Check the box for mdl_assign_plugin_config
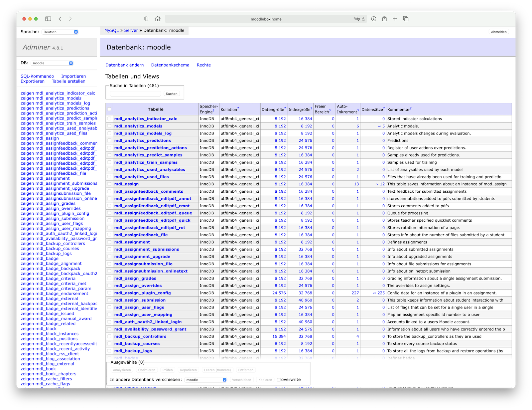532x410 pixels. [109, 293]
